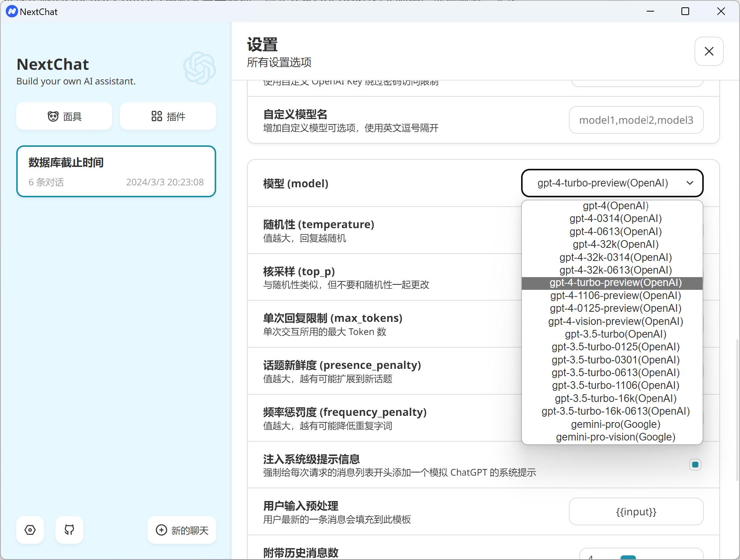Click the X icon to close settings panel
Image resolution: width=740 pixels, height=560 pixels.
click(x=709, y=51)
